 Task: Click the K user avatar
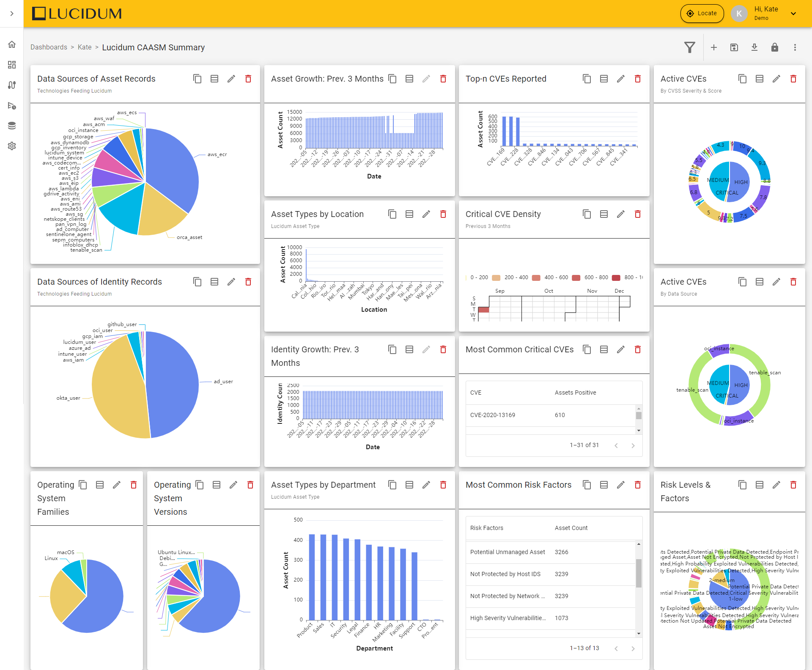(x=739, y=14)
